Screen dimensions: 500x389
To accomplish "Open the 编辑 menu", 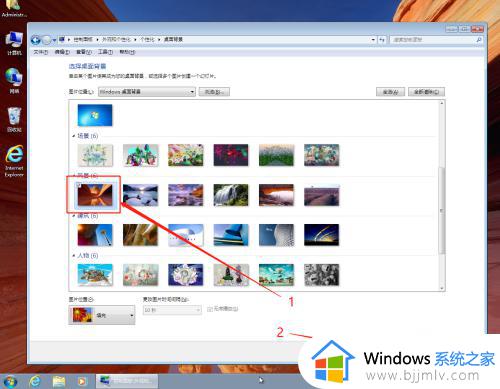I will [62, 52].
